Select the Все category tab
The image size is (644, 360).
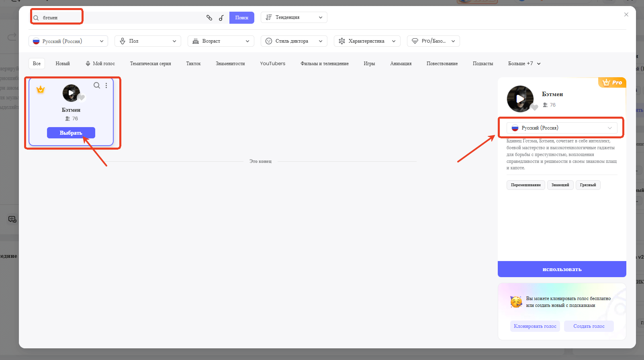tap(37, 64)
